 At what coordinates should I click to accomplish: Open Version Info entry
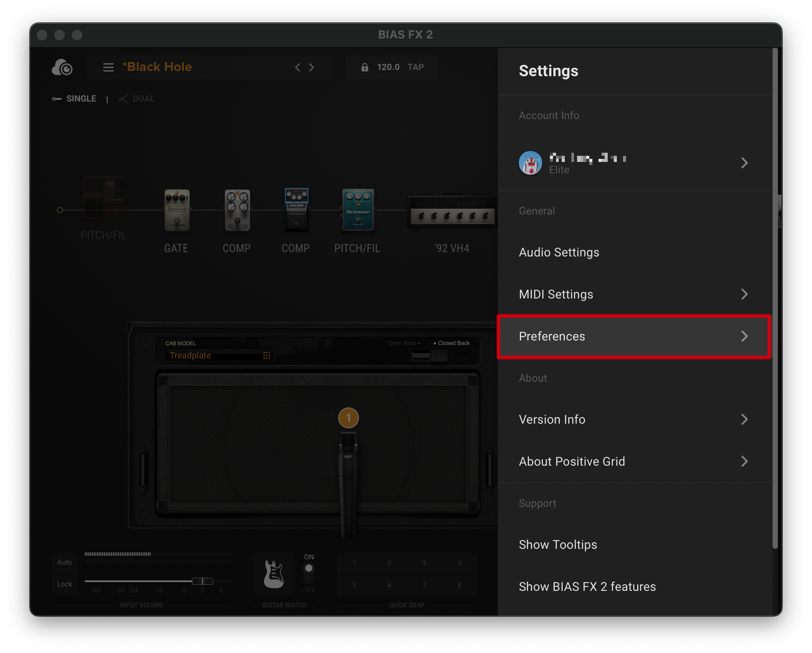tap(635, 419)
